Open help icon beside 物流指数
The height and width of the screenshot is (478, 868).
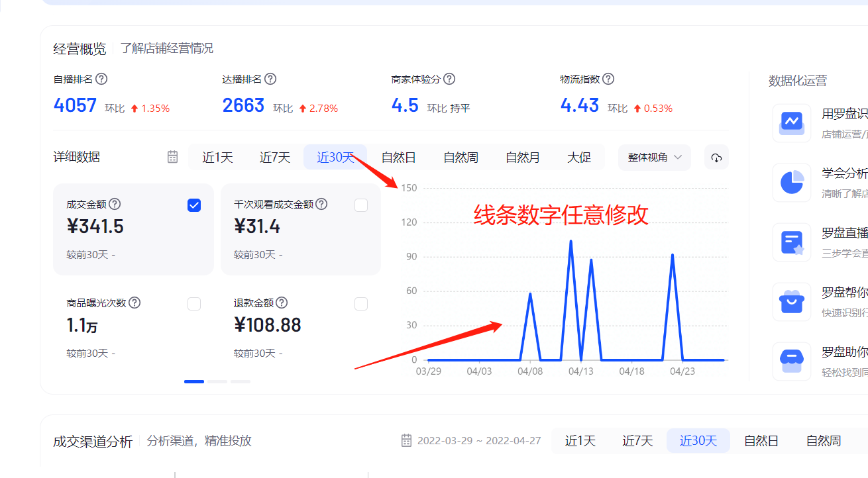pos(608,79)
